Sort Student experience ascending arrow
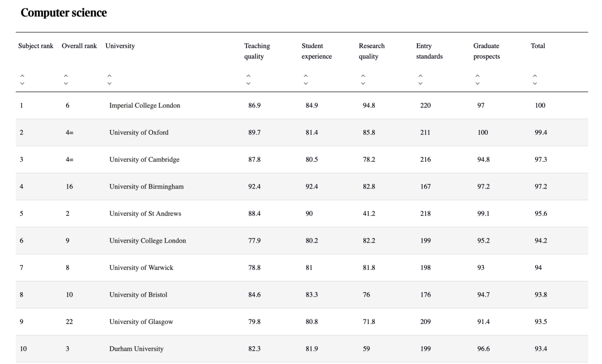 305,76
